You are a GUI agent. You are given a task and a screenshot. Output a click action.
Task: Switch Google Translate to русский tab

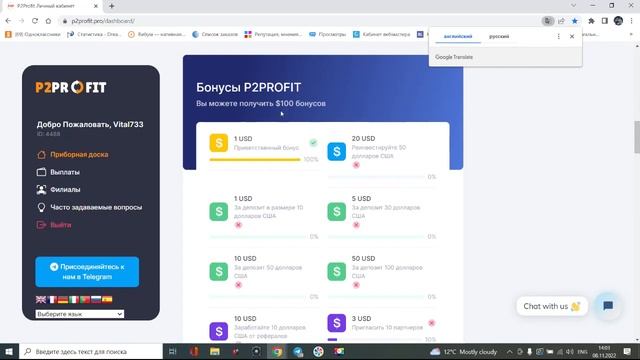(499, 36)
